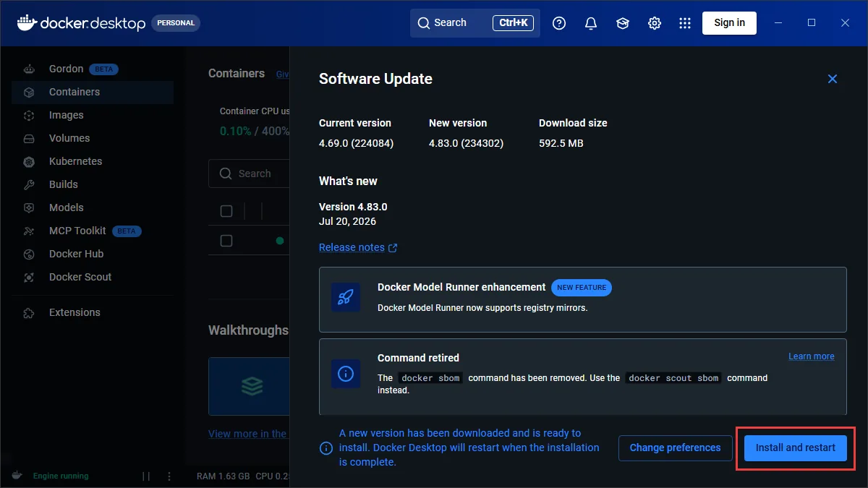Open the Models section

[93, 208]
